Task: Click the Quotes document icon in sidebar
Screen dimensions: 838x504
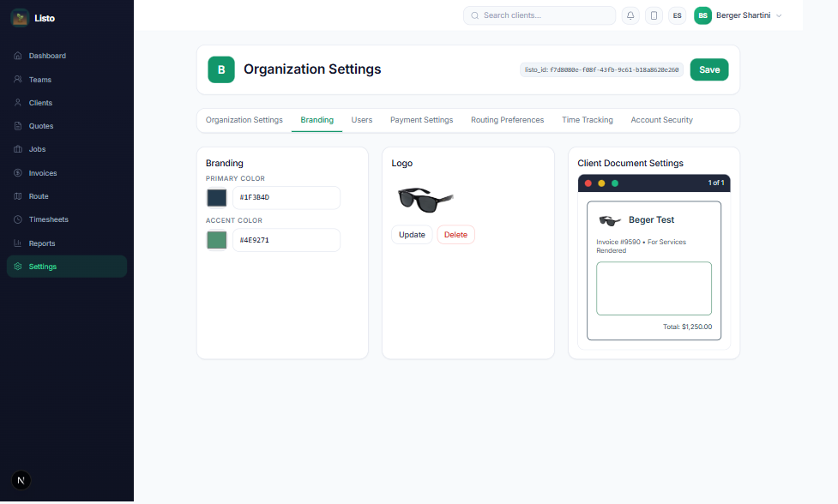Action: (x=18, y=126)
